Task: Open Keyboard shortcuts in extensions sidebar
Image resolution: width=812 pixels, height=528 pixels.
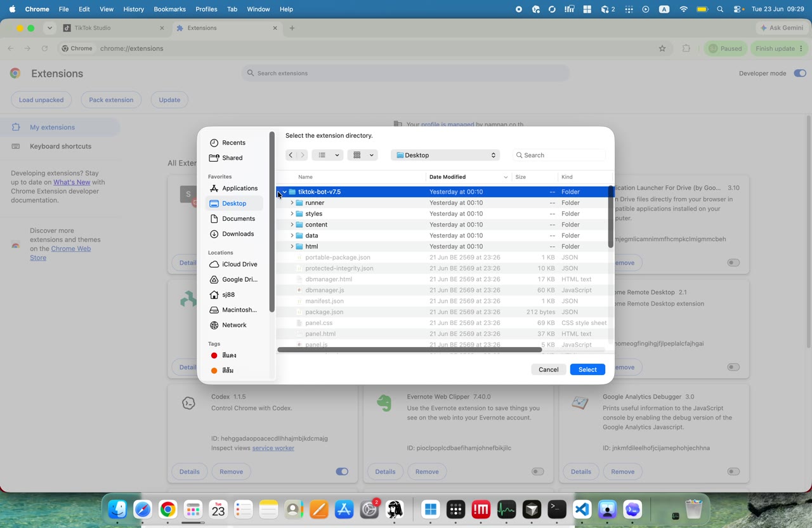Action: tap(60, 147)
